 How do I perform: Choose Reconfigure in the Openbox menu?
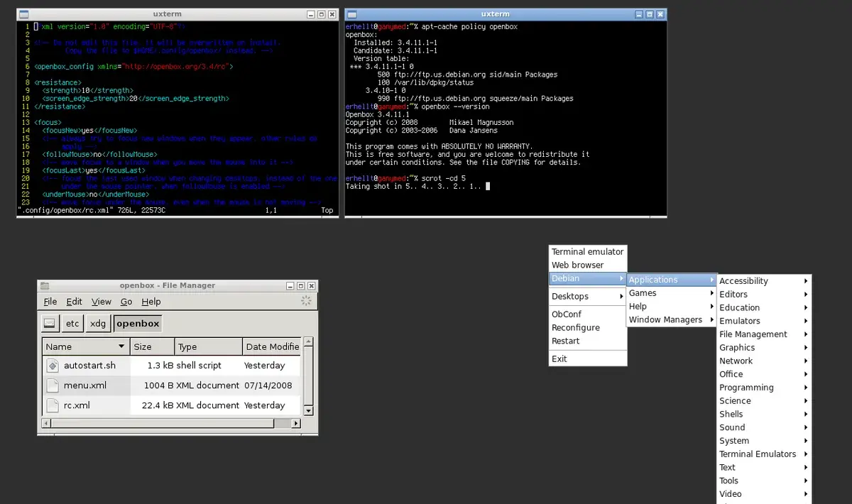[x=588, y=327]
